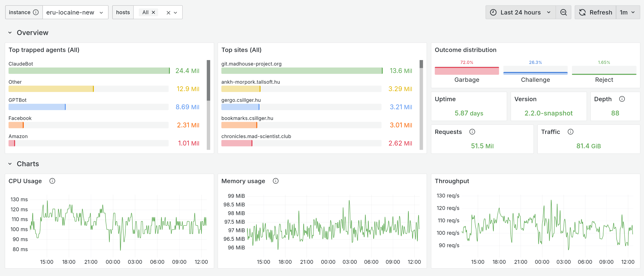This screenshot has height=276, width=644.
Task: Open the Last 24 hours time picker
Action: click(520, 12)
